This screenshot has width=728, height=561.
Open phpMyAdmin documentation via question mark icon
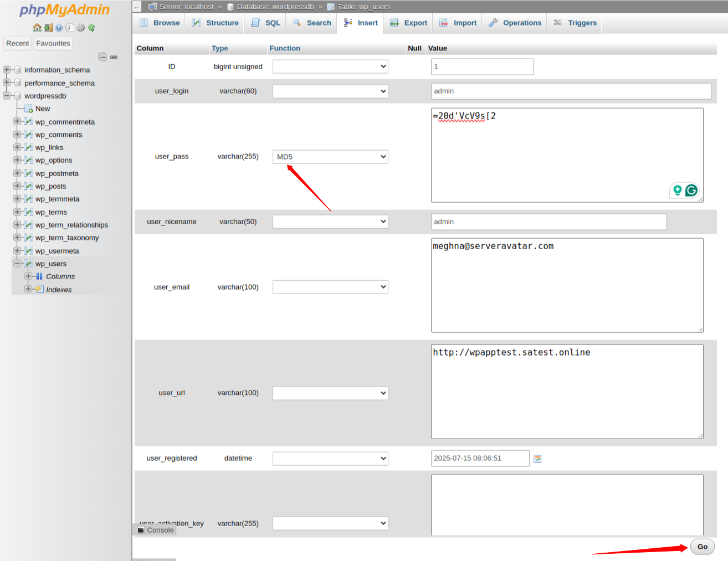59,28
